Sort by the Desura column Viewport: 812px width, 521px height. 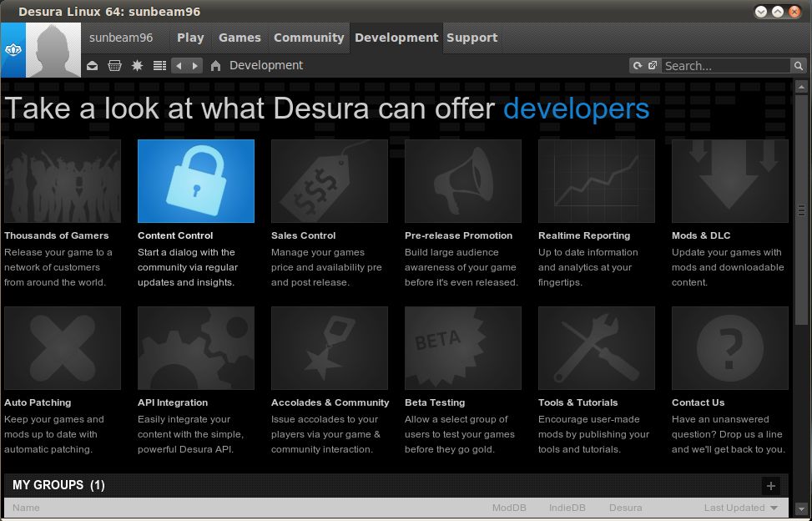click(x=626, y=508)
